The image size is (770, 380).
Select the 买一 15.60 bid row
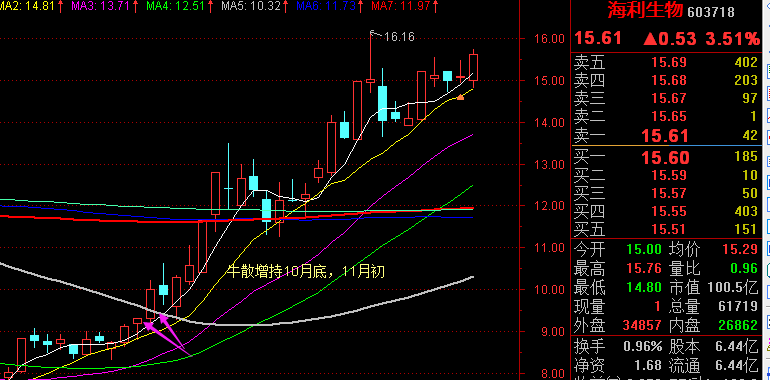click(666, 158)
